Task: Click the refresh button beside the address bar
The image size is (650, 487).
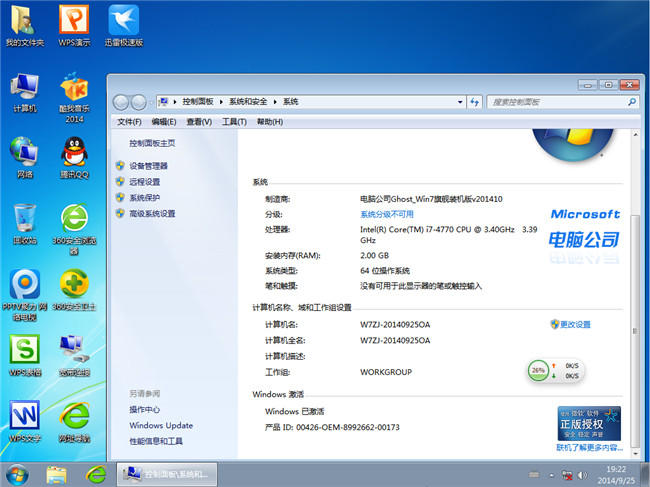Action: point(474,102)
